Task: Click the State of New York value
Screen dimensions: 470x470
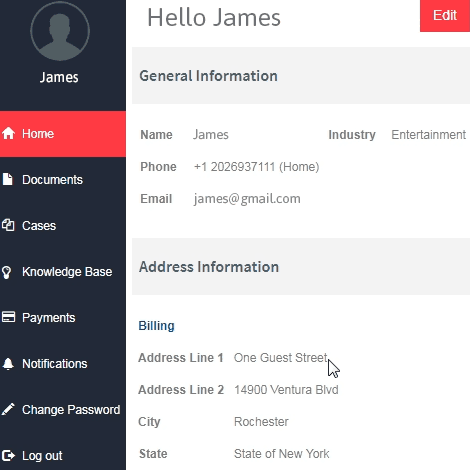Action: (x=282, y=454)
